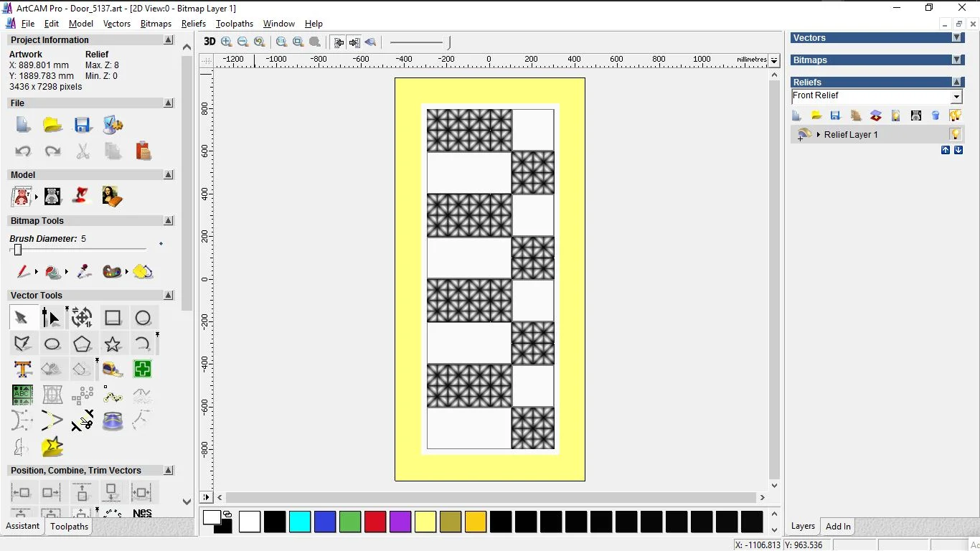Choose the Create Polygon tool
The height and width of the screenshot is (551, 980).
click(83, 344)
